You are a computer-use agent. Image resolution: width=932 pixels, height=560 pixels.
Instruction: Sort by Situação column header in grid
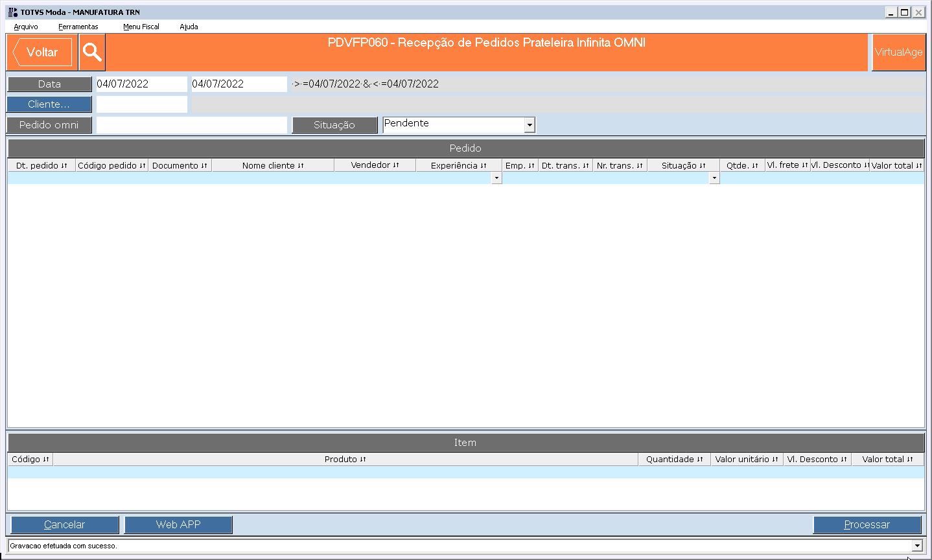point(684,166)
